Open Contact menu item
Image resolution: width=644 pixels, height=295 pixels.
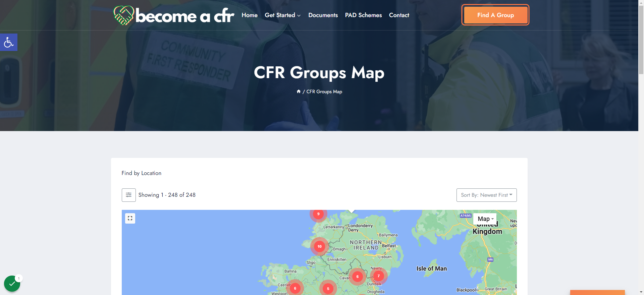pos(399,15)
